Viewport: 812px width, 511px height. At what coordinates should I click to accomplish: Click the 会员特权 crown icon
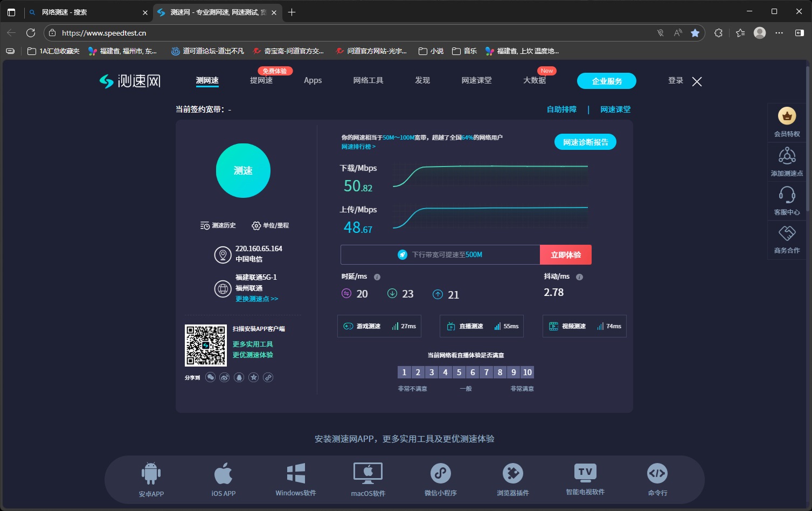click(787, 116)
